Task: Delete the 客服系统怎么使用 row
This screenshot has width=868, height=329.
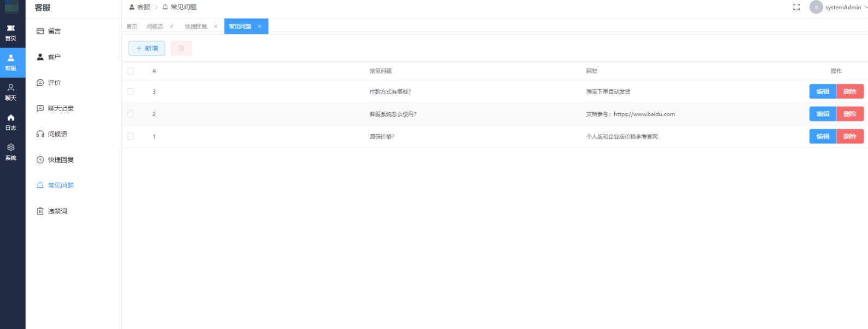Action: [x=850, y=114]
